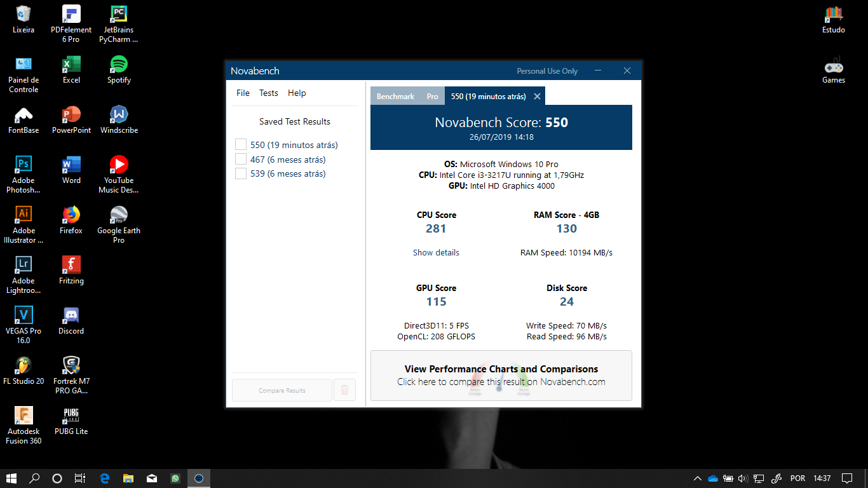Open Mail app from taskbar

152,478
